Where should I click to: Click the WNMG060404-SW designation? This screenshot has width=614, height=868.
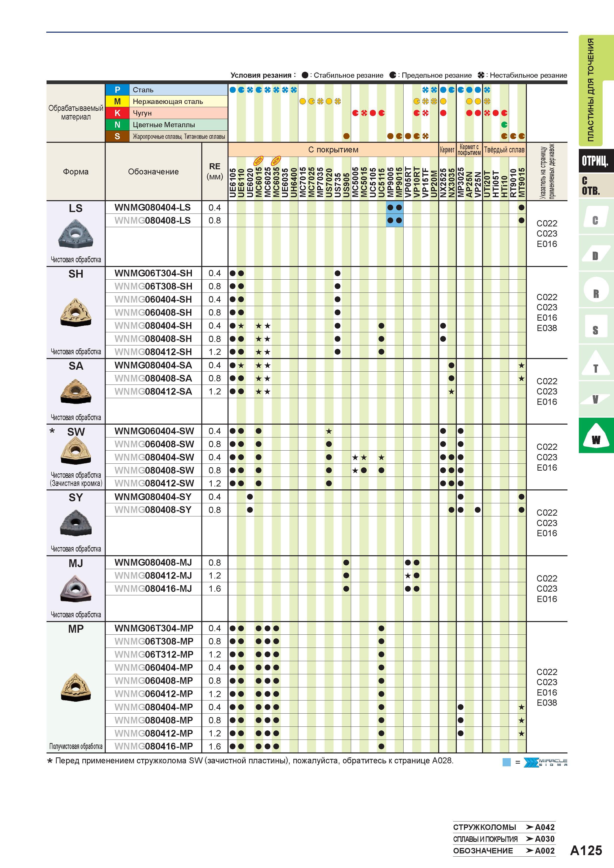pyautogui.click(x=154, y=431)
